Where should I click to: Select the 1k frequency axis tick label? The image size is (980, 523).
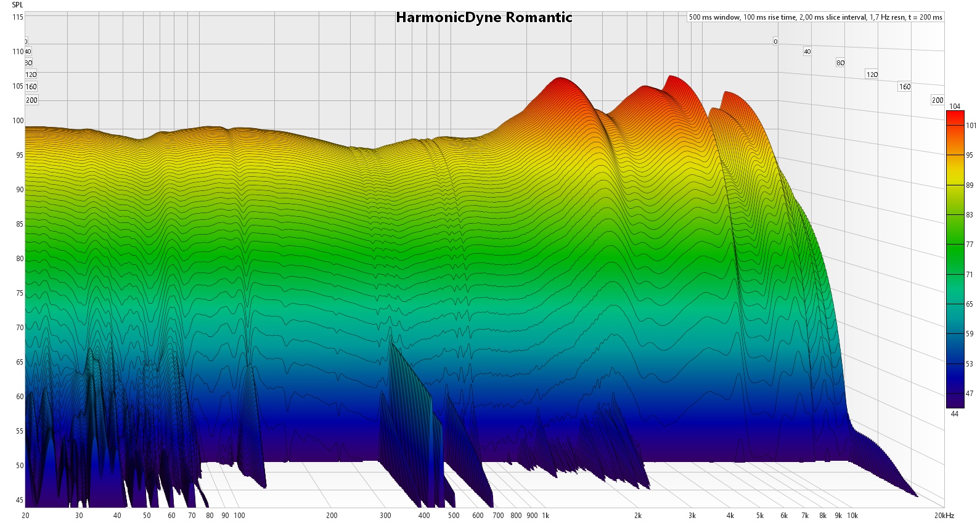pos(545,516)
